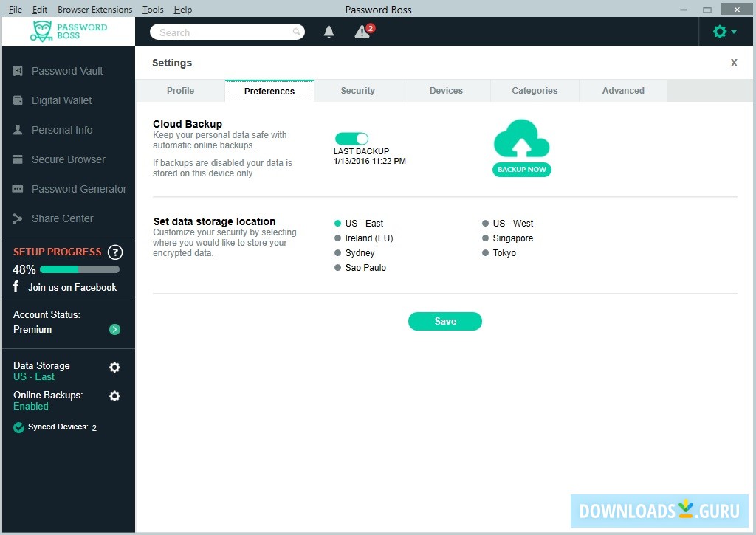The width and height of the screenshot is (756, 535).
Task: Choose Singapore as data storage location
Action: point(486,238)
